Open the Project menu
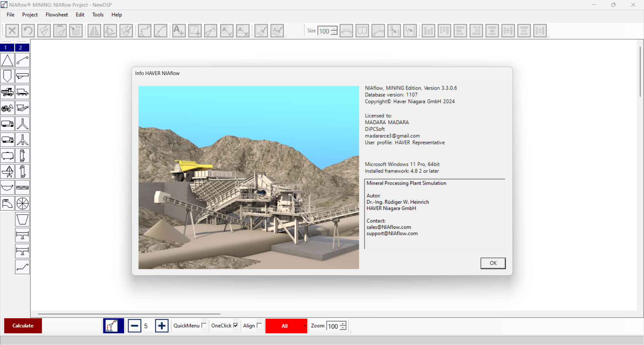 coord(30,15)
